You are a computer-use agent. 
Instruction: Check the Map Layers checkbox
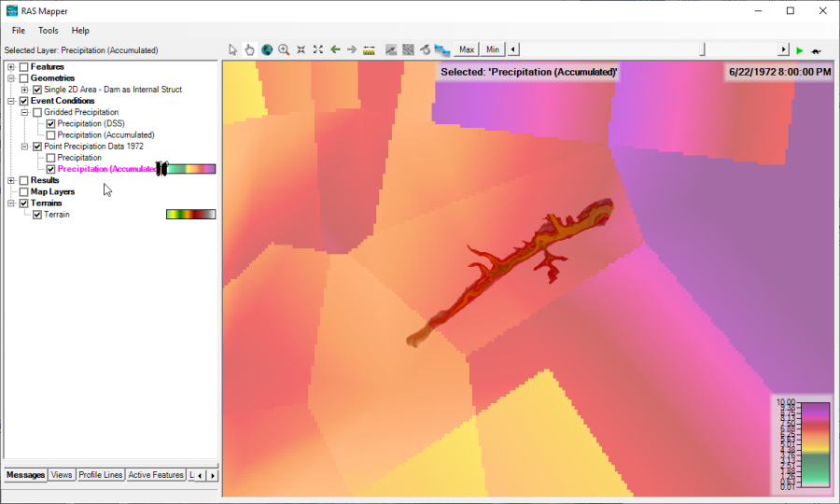[24, 192]
